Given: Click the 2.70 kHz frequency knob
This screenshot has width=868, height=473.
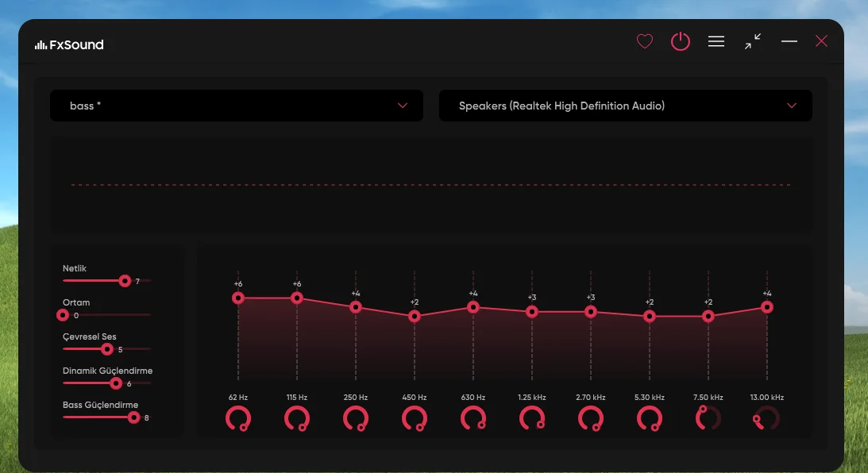Looking at the screenshot, I should pos(591,419).
